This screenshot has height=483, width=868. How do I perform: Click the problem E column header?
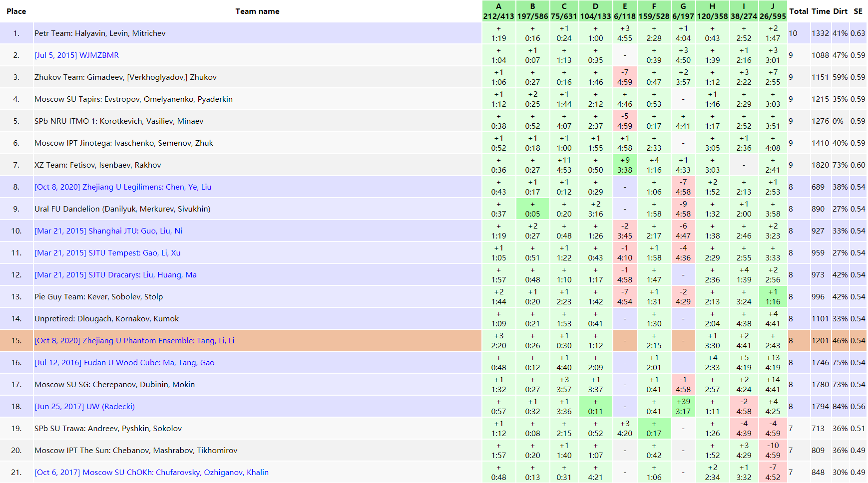click(624, 11)
